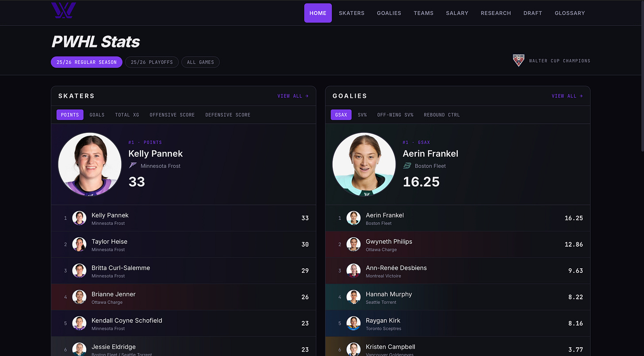The height and width of the screenshot is (356, 644).
Task: Open Kelly Pannek's large featured portrait
Action: 90,164
